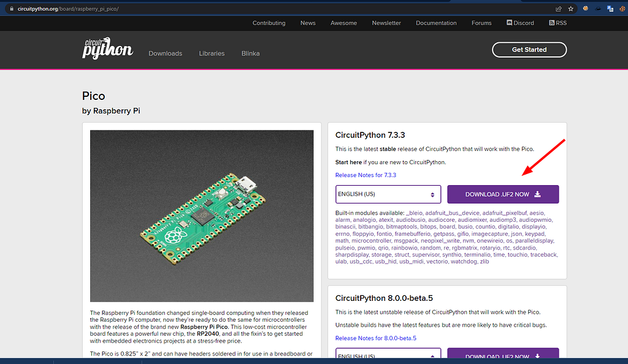Click the 'by Raspberry Pi' subtitle
628x364 pixels.
[x=111, y=111]
